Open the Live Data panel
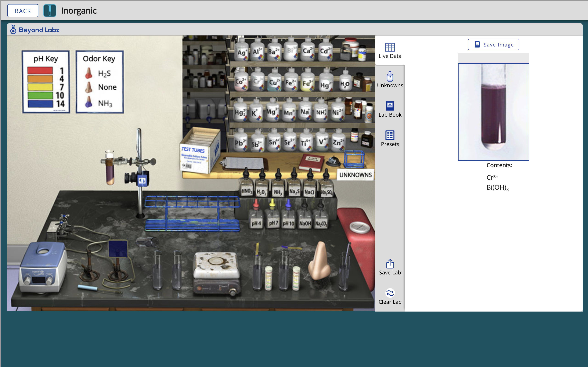 pos(390,51)
